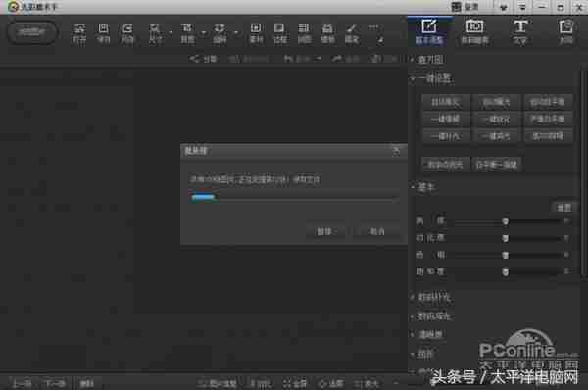
Task: Expand the Levels (色阶) section
Action: click(422, 354)
